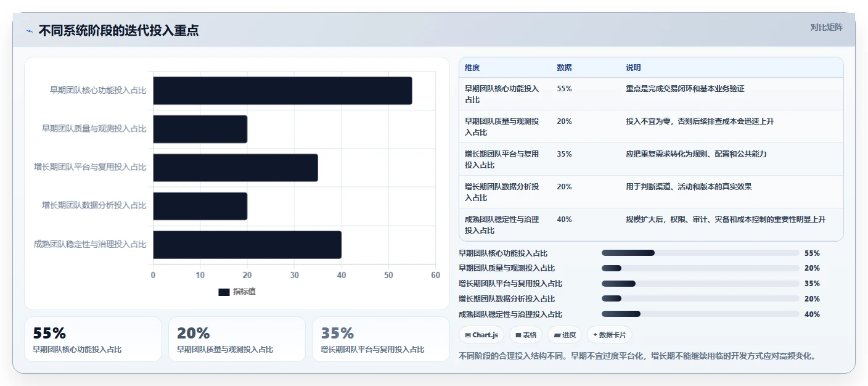Image resolution: width=868 pixels, height=386 pixels.
Task: Click the 40% progress bar for 成熟团队稳定性与治理投入占比
Action: point(700,314)
